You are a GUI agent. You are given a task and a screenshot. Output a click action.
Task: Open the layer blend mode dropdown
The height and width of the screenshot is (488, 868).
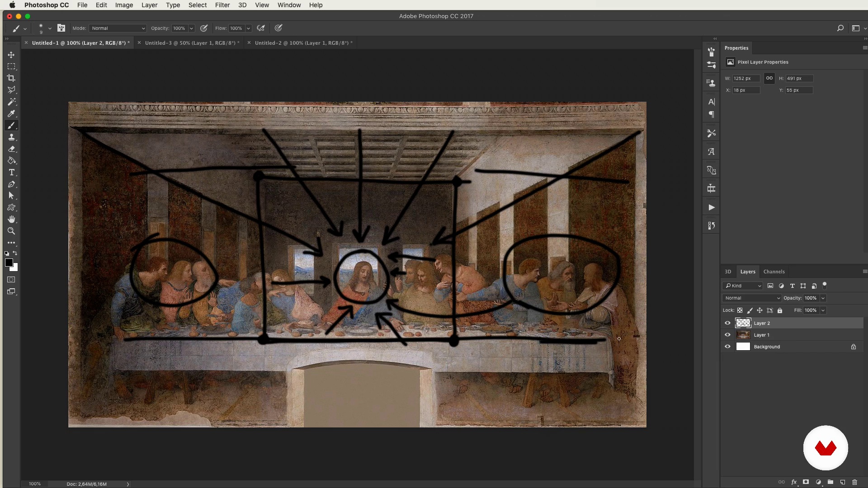(752, 298)
